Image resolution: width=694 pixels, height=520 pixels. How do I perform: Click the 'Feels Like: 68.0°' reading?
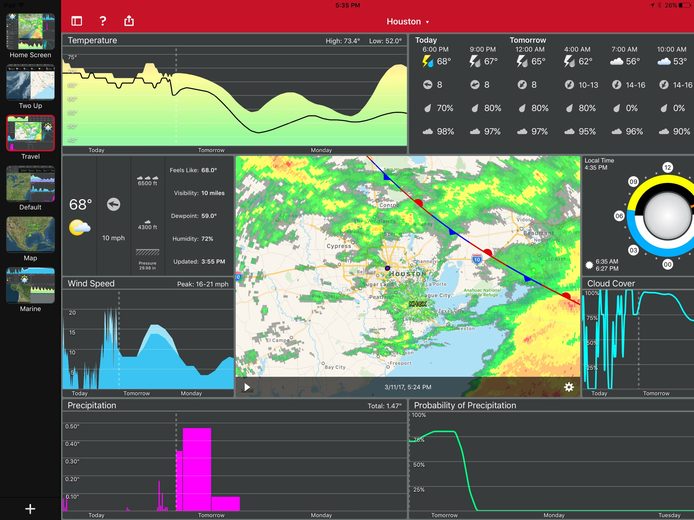point(193,170)
